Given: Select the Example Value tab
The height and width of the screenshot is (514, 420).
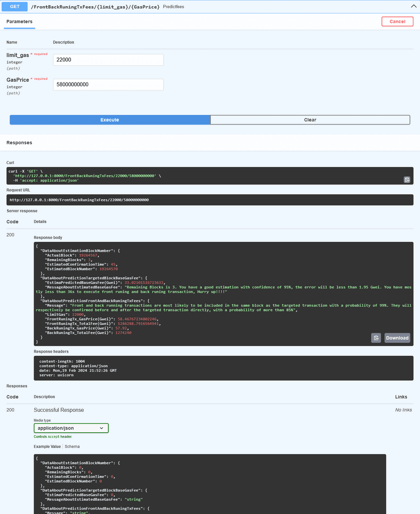Looking at the screenshot, I should click(47, 447).
